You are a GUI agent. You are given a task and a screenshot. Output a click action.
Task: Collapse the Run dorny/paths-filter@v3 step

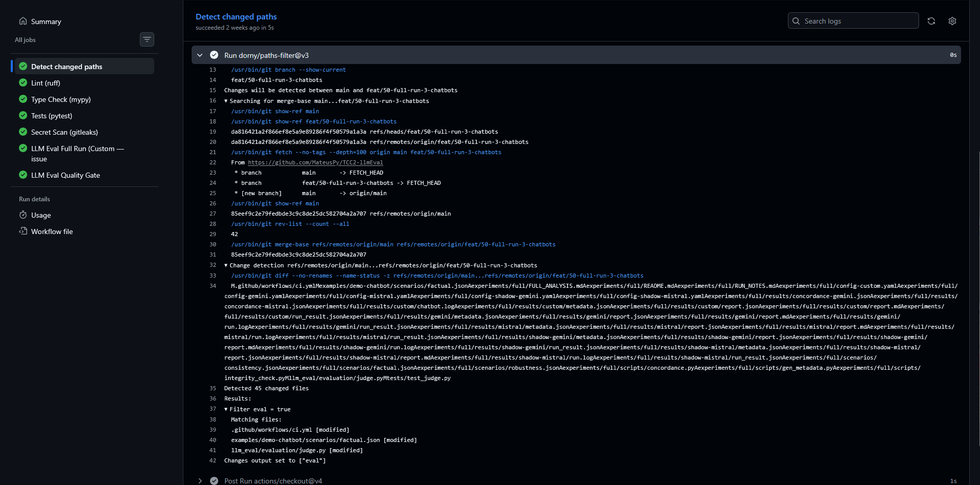tap(200, 55)
